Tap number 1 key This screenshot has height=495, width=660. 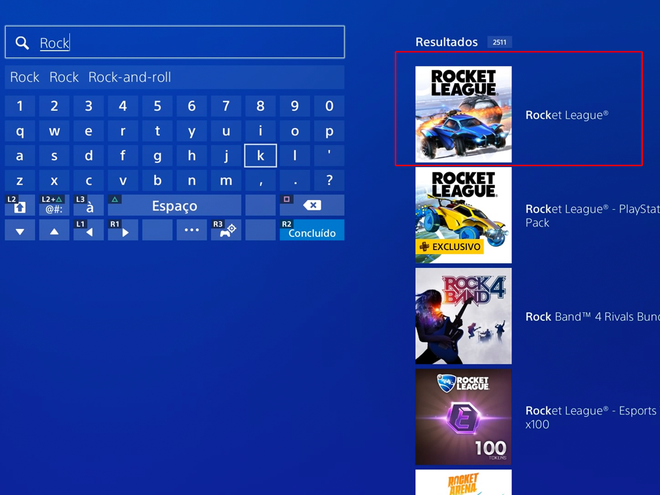click(x=20, y=106)
